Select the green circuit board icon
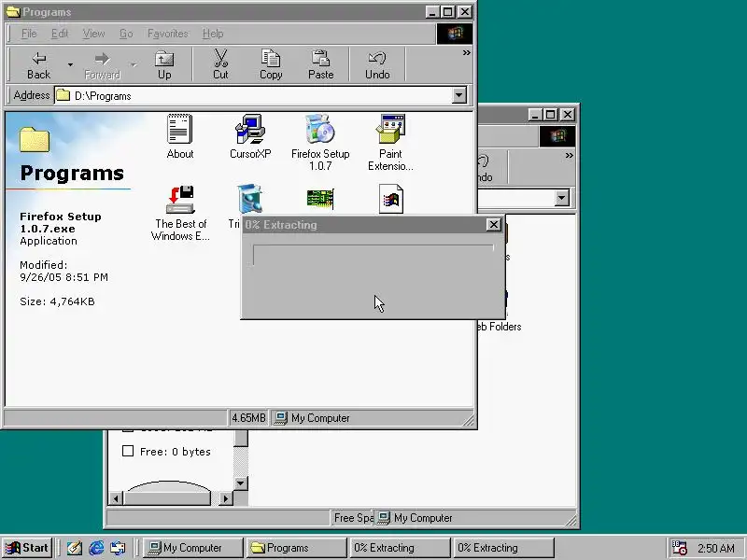 tap(320, 199)
